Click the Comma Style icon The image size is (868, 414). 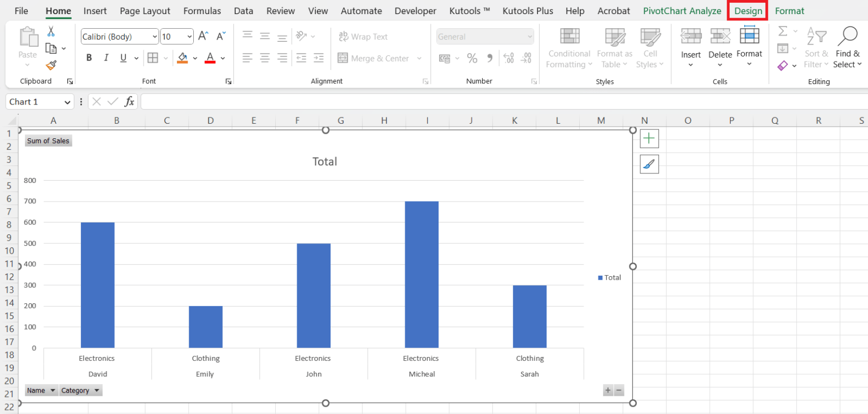(489, 58)
